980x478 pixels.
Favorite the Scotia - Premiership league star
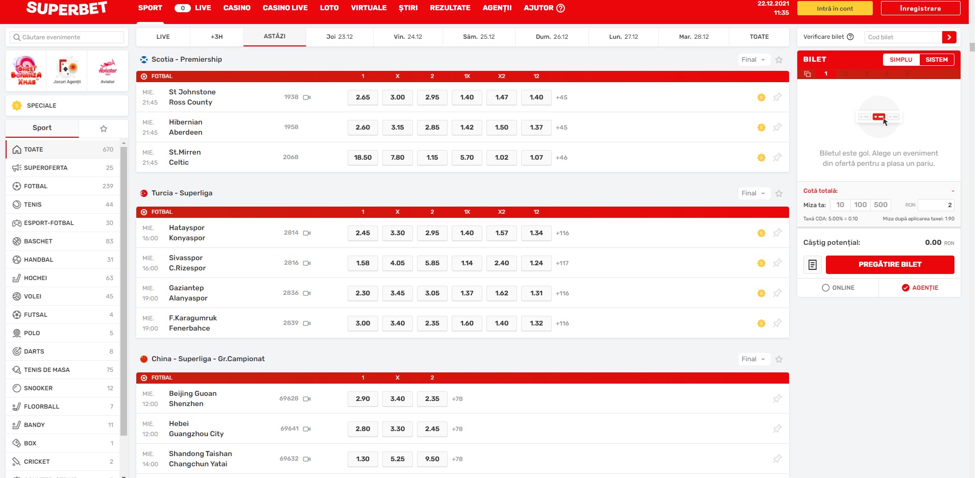pos(779,60)
